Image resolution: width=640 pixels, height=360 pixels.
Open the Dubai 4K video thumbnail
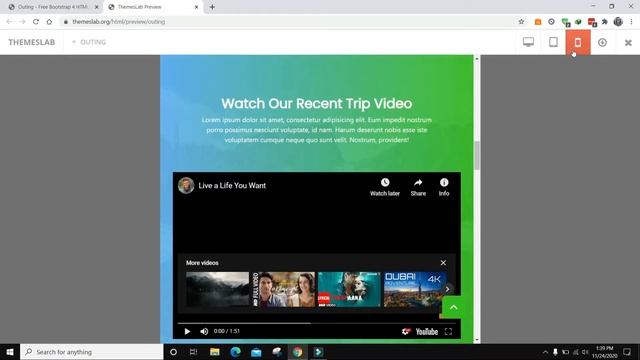(414, 289)
